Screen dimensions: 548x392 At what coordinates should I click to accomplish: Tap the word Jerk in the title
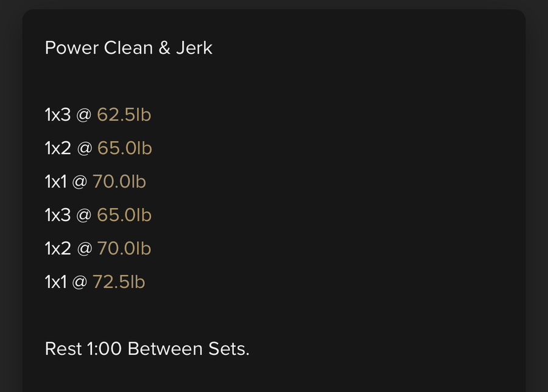pyautogui.click(x=194, y=48)
